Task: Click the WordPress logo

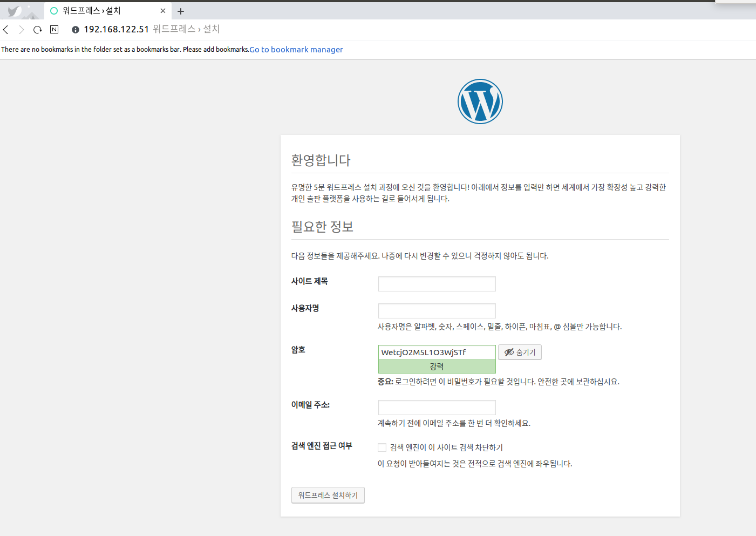Action: click(480, 101)
